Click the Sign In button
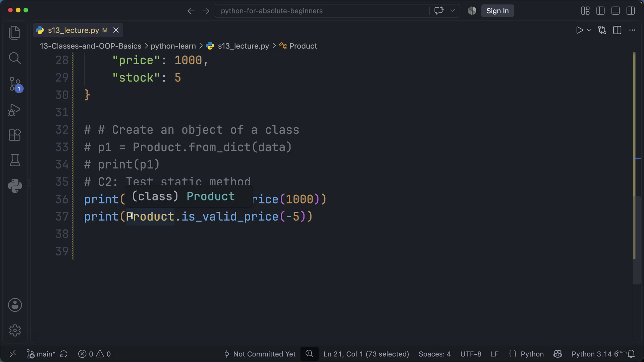The width and height of the screenshot is (644, 362). point(497,11)
